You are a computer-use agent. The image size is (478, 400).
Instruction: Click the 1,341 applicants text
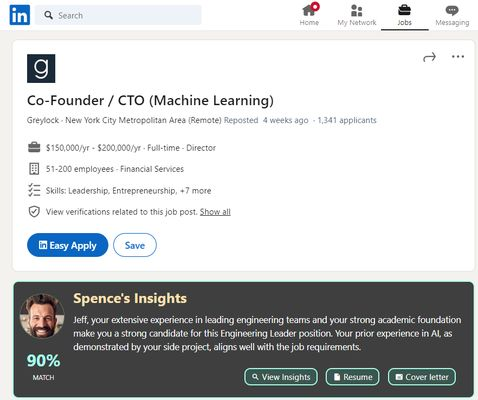pyautogui.click(x=347, y=120)
